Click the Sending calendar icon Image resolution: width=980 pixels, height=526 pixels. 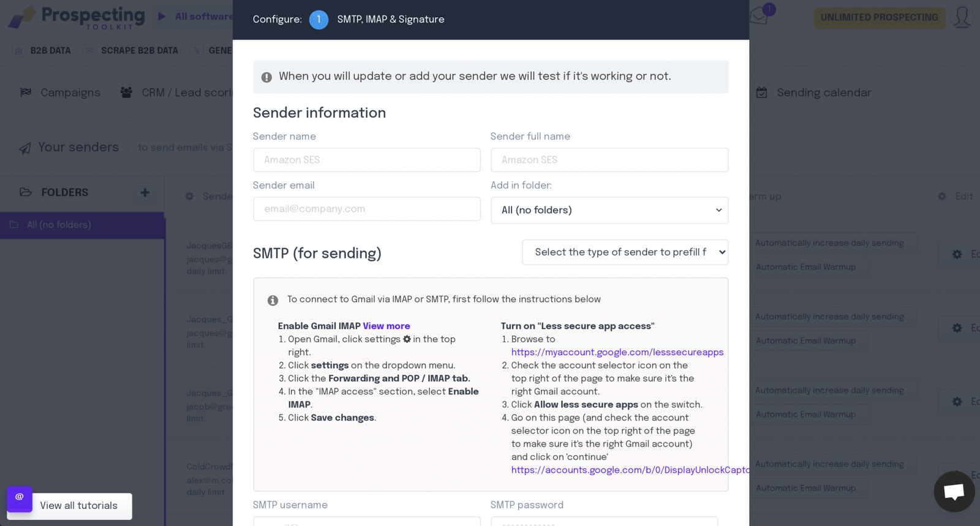coord(761,92)
